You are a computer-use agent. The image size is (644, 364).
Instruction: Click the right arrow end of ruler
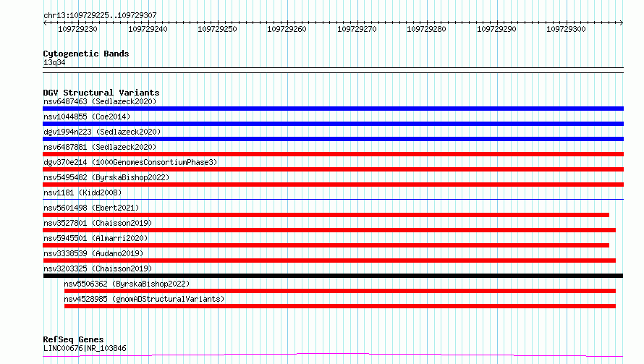622,22
